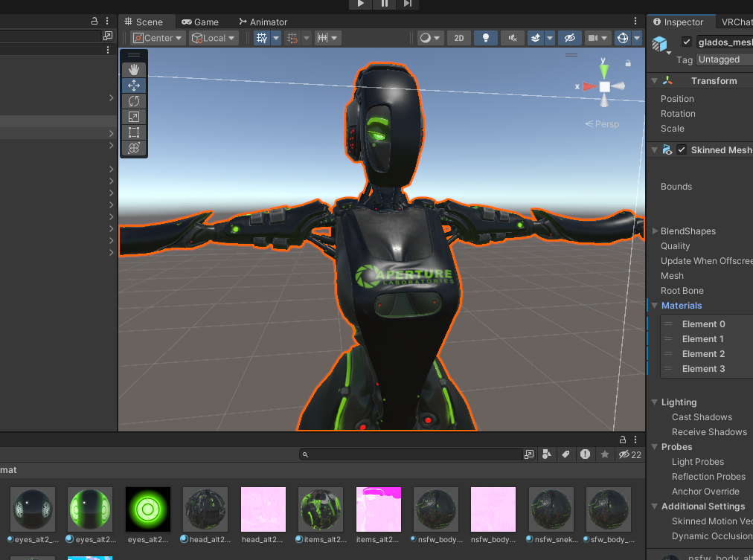The image size is (753, 560).
Task: Select head_alt2 material sphere thumbnail
Action: tap(205, 509)
